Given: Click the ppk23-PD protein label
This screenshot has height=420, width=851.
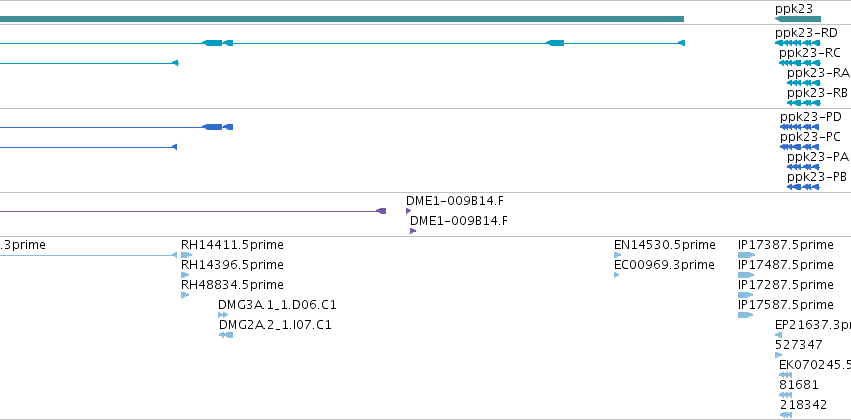Looking at the screenshot, I should coord(811,117).
